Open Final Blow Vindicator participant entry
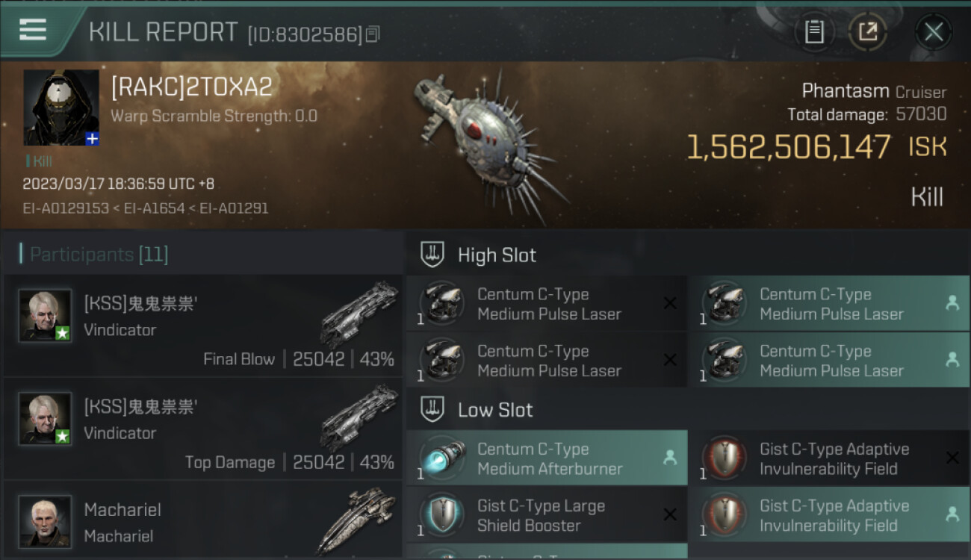The image size is (971, 560). click(x=202, y=326)
